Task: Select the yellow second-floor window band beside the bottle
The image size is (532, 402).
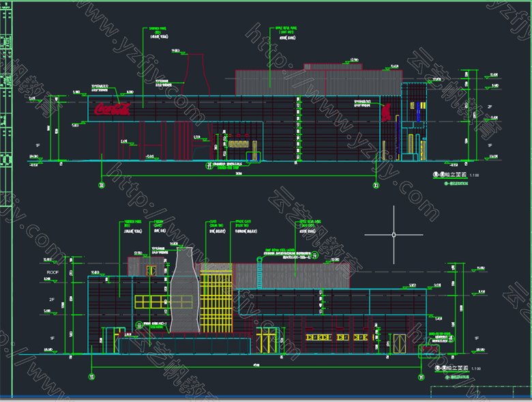Action: click(164, 302)
